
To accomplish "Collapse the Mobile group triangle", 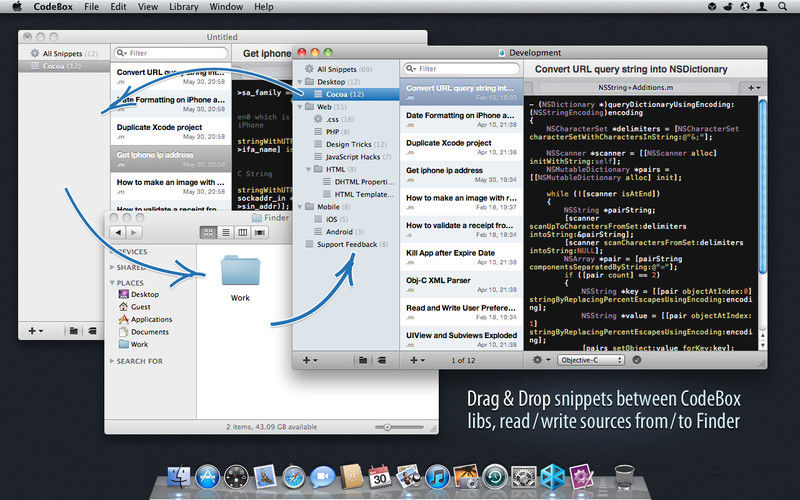I will tap(300, 207).
